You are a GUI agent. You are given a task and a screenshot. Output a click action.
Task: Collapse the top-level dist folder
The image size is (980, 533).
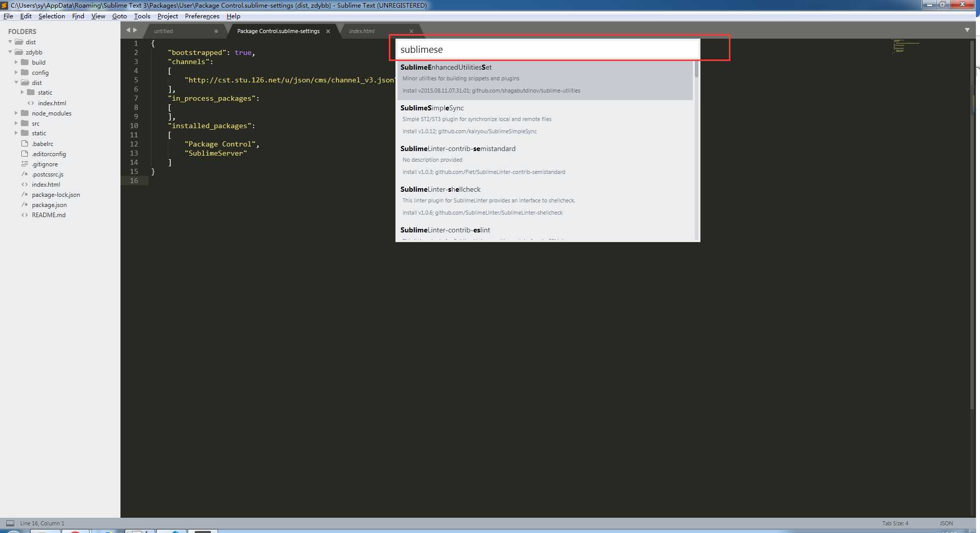pos(10,42)
